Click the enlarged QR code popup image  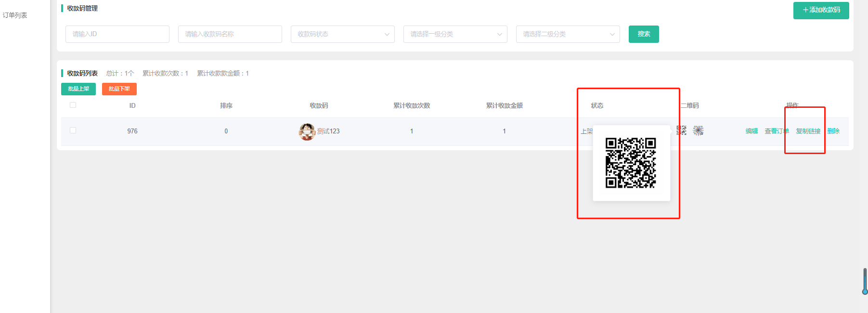[631, 163]
